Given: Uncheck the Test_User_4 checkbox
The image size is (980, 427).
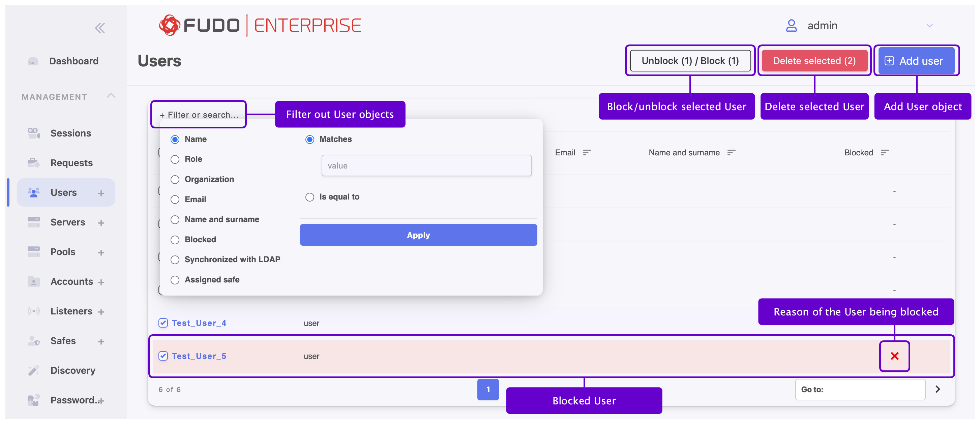Looking at the screenshot, I should 163,323.
